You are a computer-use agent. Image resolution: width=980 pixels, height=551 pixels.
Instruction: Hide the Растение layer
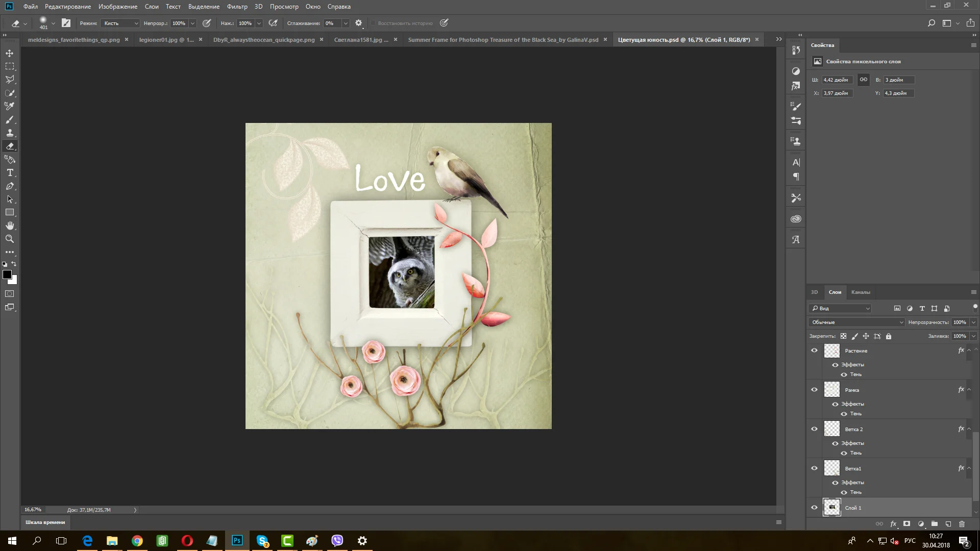(x=814, y=350)
